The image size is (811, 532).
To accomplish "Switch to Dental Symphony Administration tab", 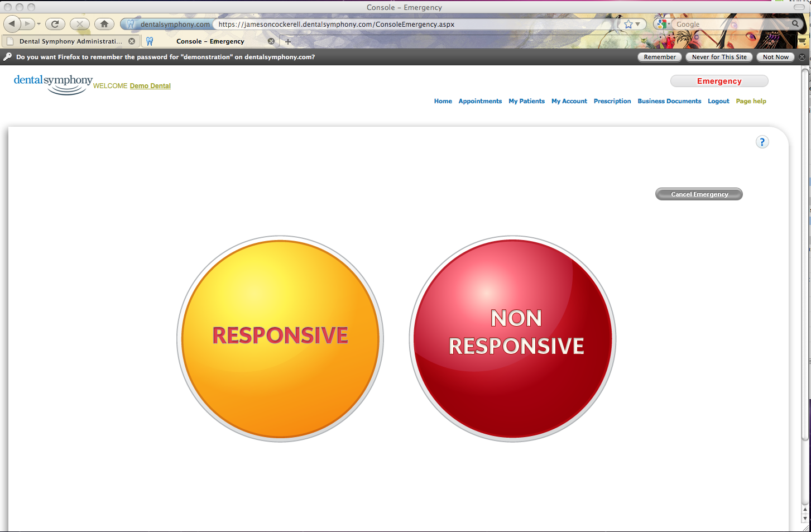I will (x=70, y=41).
